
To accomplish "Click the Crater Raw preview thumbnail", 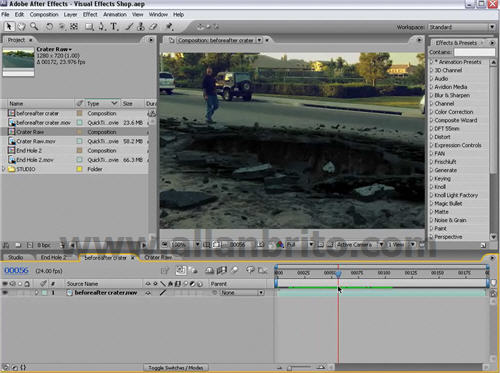I will [18, 61].
